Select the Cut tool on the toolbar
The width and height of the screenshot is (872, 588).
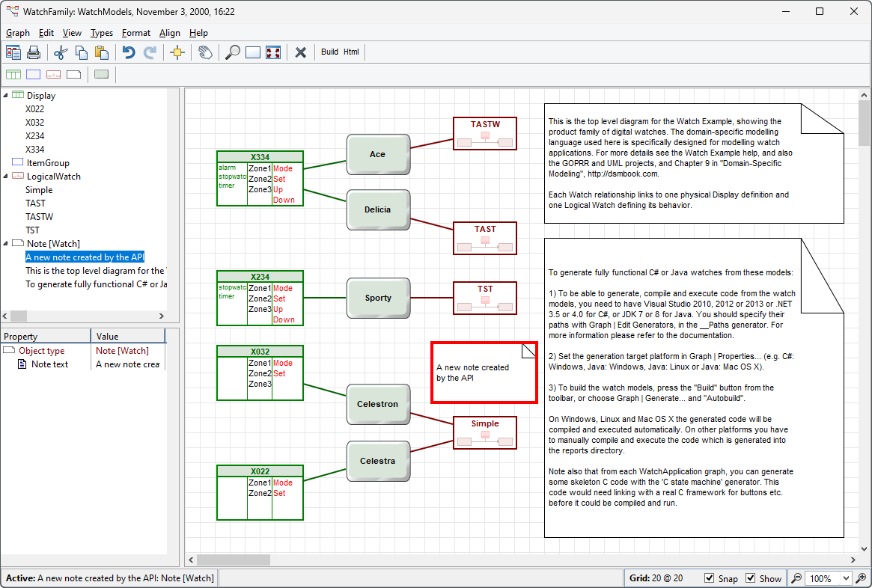[x=61, y=52]
